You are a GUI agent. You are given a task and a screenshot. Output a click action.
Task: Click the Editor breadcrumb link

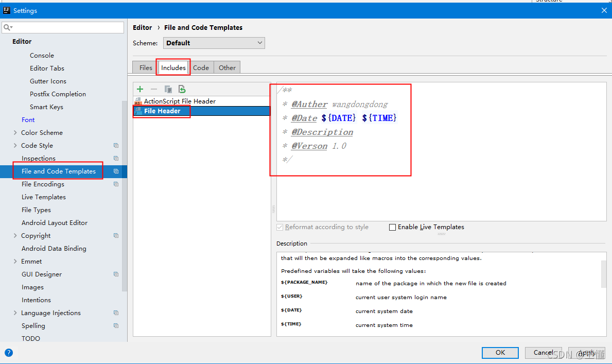coord(142,27)
